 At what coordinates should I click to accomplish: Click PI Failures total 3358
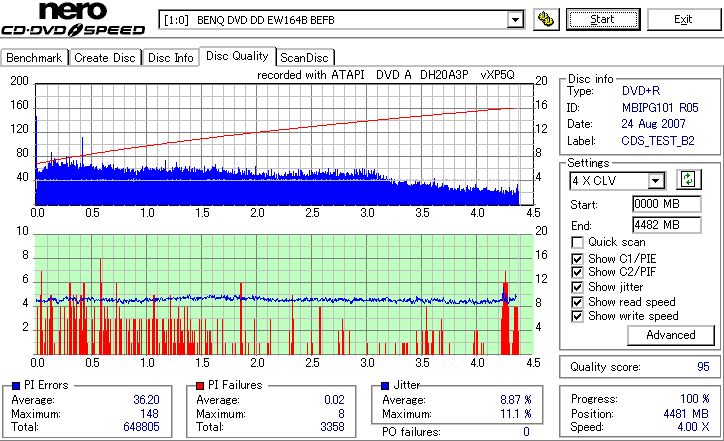(332, 427)
